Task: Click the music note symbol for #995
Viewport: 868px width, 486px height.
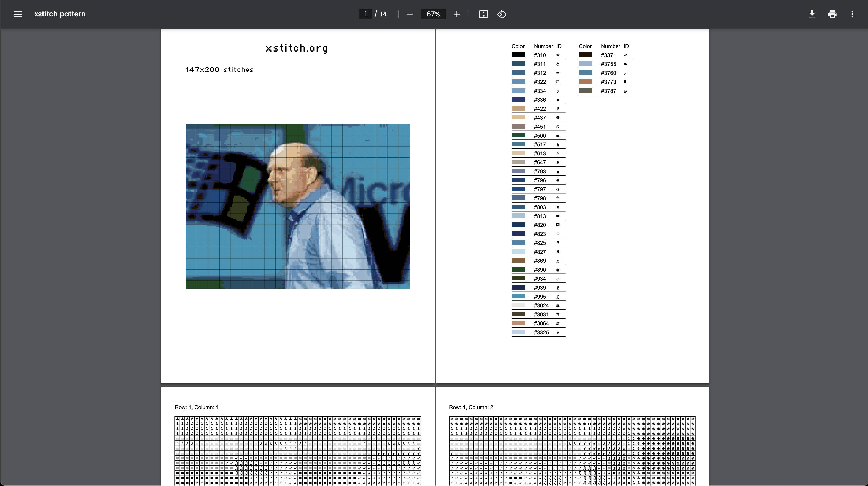Action: pos(558,297)
